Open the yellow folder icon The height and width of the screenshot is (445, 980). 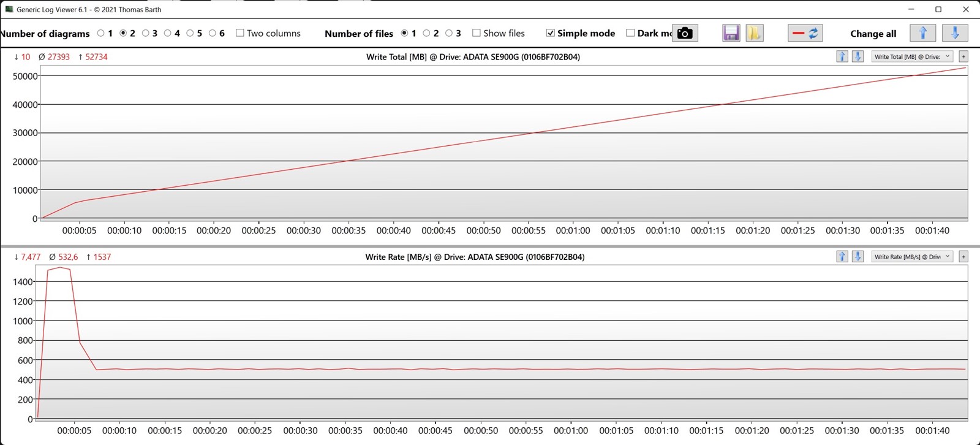[x=754, y=33]
